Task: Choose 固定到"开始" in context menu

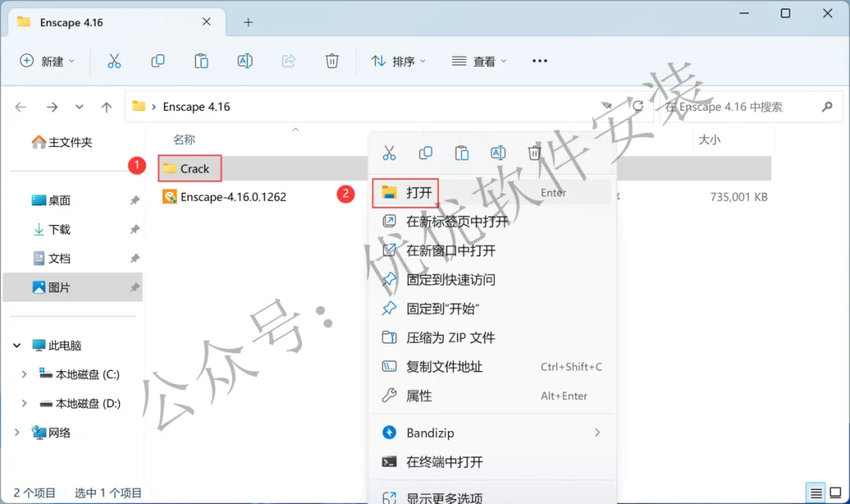Action: [x=492, y=308]
